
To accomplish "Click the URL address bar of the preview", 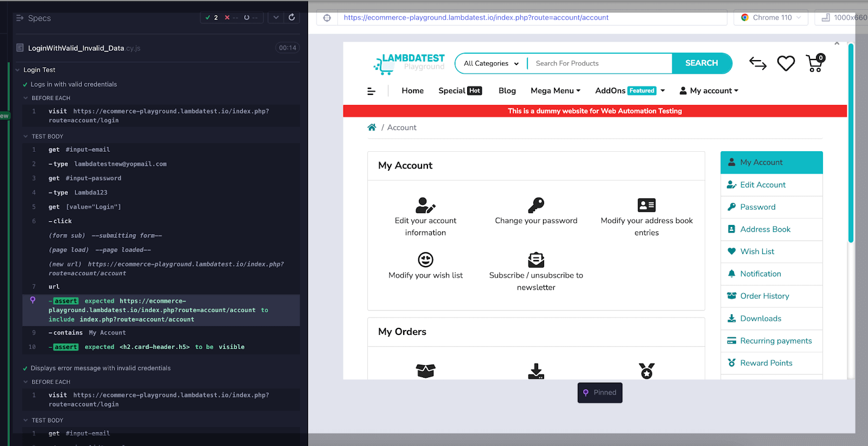I will coord(532,17).
